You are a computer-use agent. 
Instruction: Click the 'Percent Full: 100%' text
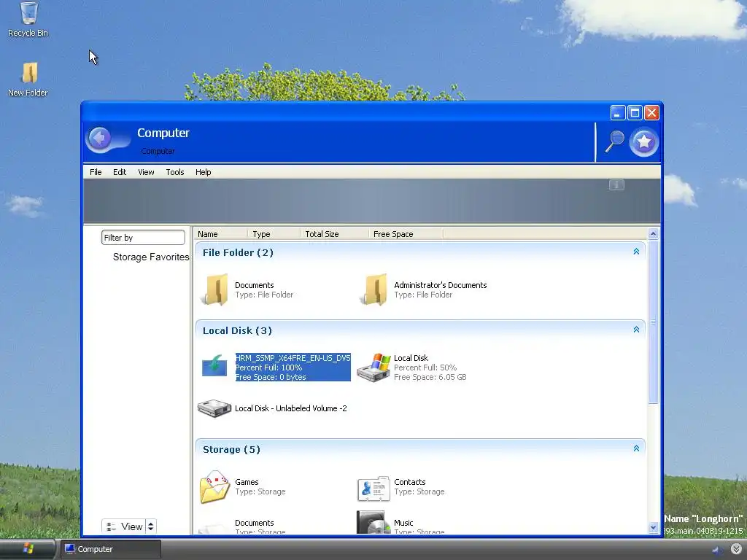tap(268, 367)
